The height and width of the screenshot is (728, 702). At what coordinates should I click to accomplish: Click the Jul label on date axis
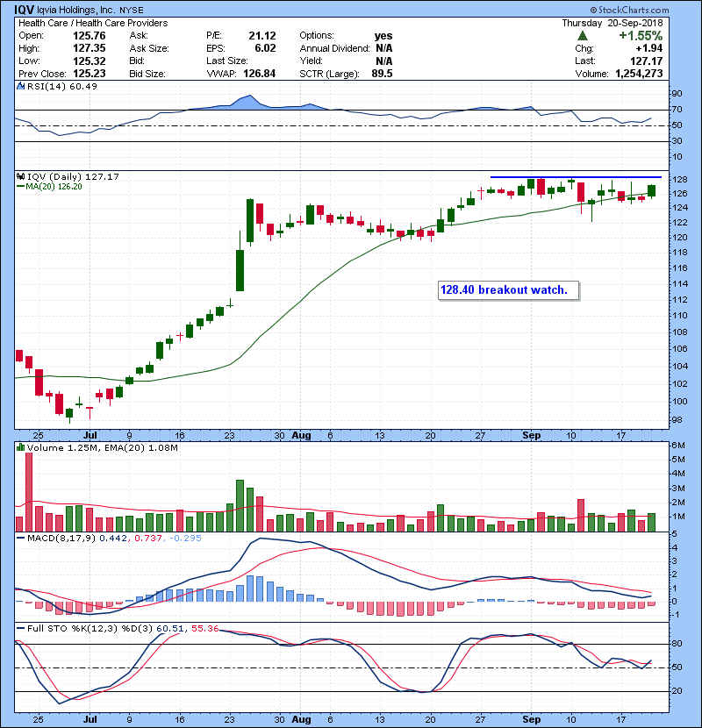(x=90, y=434)
